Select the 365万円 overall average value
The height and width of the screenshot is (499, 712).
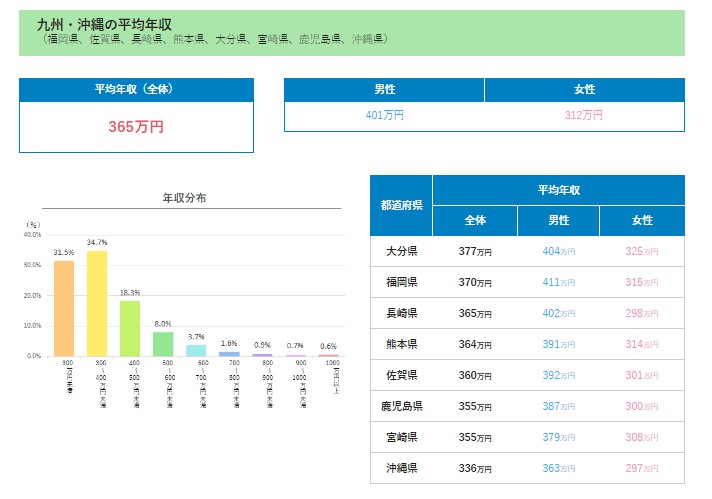[136, 127]
